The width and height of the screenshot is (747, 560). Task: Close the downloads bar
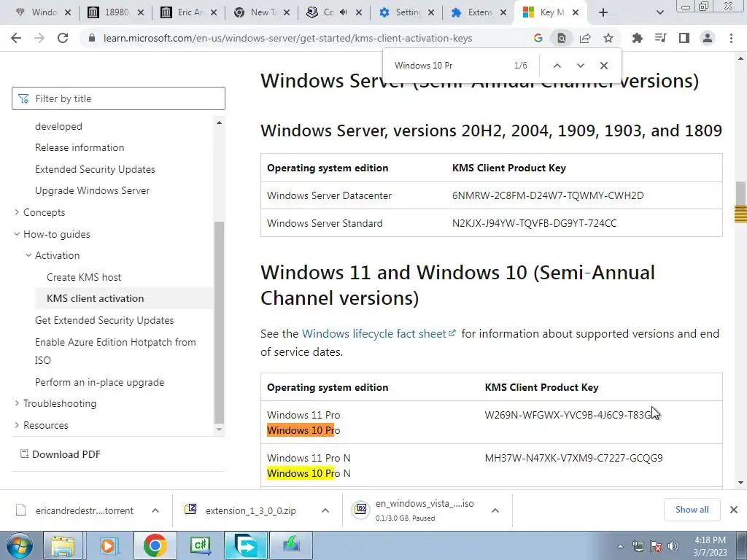pos(734,510)
